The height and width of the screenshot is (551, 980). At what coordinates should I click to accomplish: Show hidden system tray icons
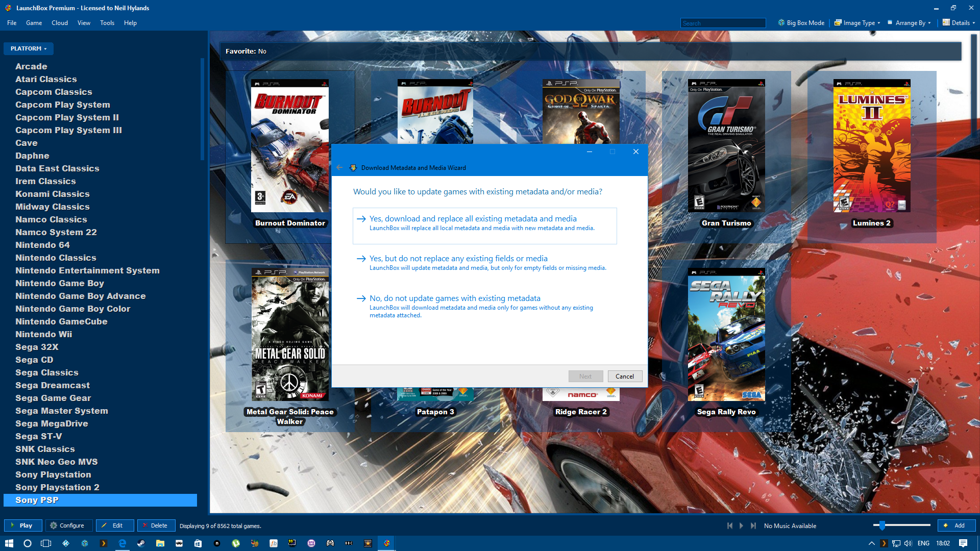click(x=871, y=543)
